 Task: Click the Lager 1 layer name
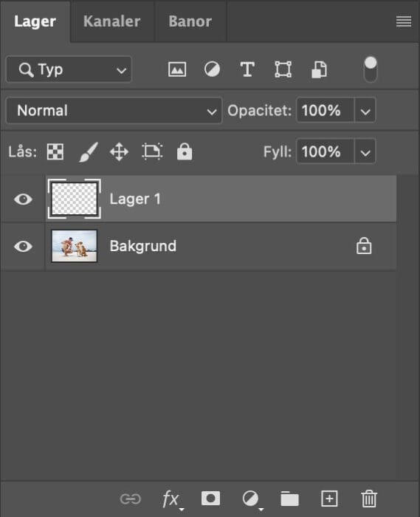(x=135, y=199)
